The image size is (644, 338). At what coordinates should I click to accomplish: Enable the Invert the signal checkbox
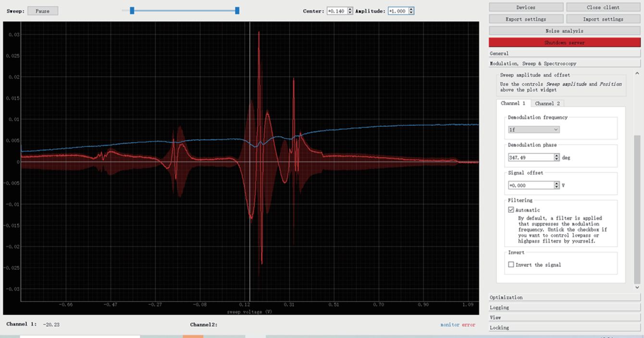511,265
